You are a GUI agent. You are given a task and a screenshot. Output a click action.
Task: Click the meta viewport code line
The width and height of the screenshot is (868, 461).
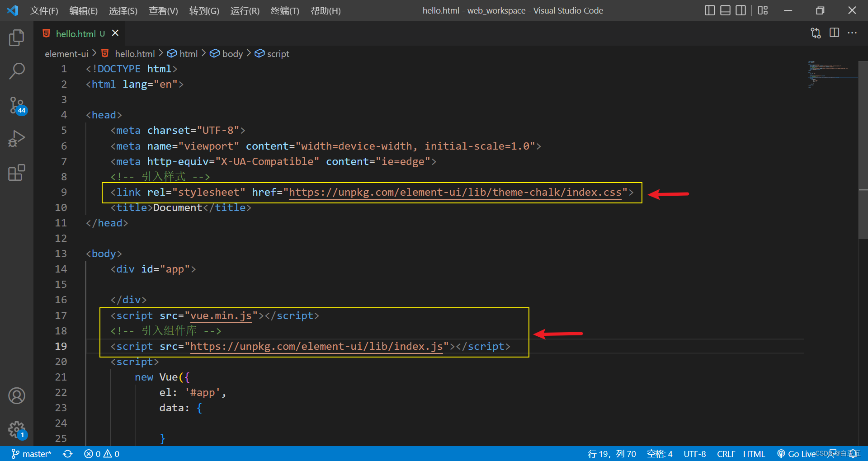pos(325,146)
